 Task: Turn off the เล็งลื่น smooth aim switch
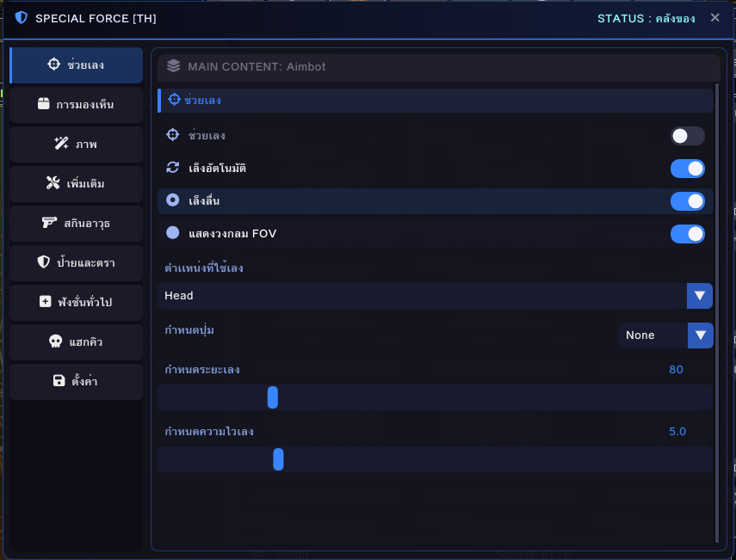(x=688, y=201)
